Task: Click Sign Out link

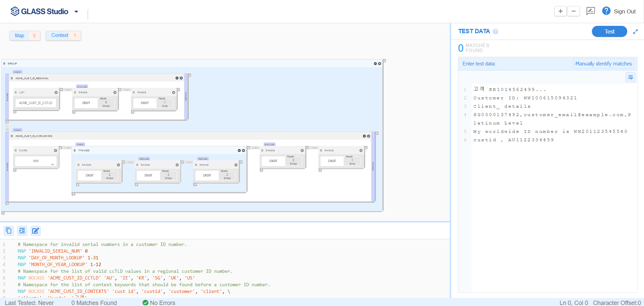Action: tap(625, 11)
